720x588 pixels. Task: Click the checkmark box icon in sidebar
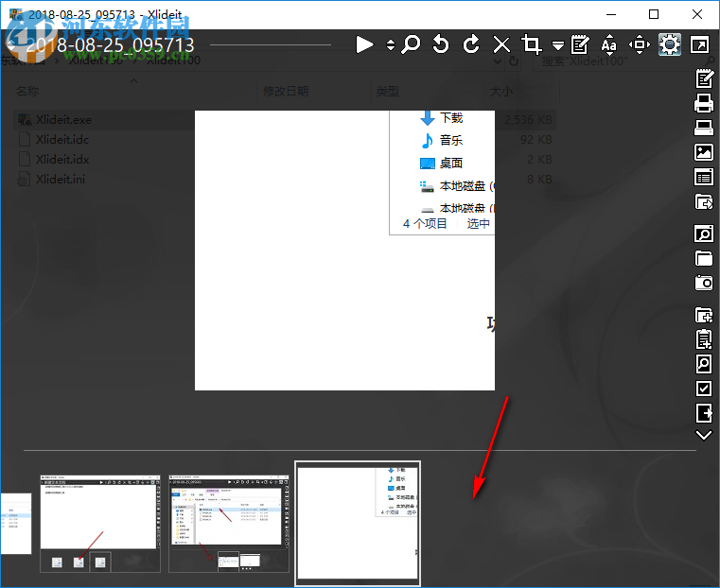704,389
